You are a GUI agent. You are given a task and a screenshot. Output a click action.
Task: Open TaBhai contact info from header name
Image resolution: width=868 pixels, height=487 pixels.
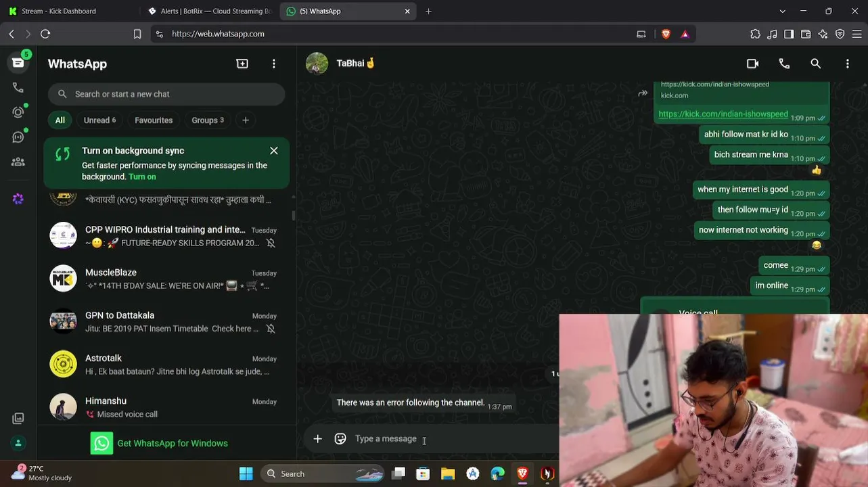[356, 64]
